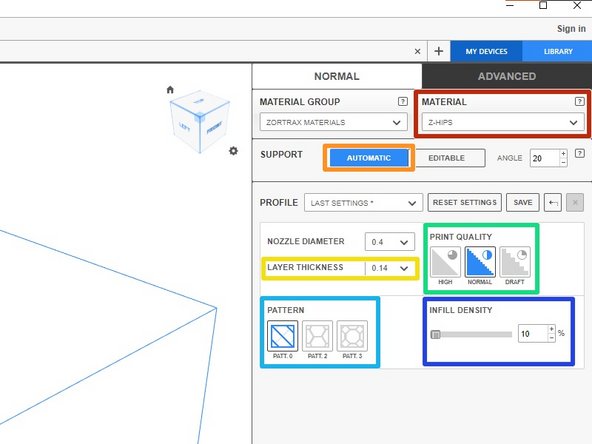Open Support angle help icon
Image resolution: width=592 pixels, height=444 pixels.
point(580,153)
